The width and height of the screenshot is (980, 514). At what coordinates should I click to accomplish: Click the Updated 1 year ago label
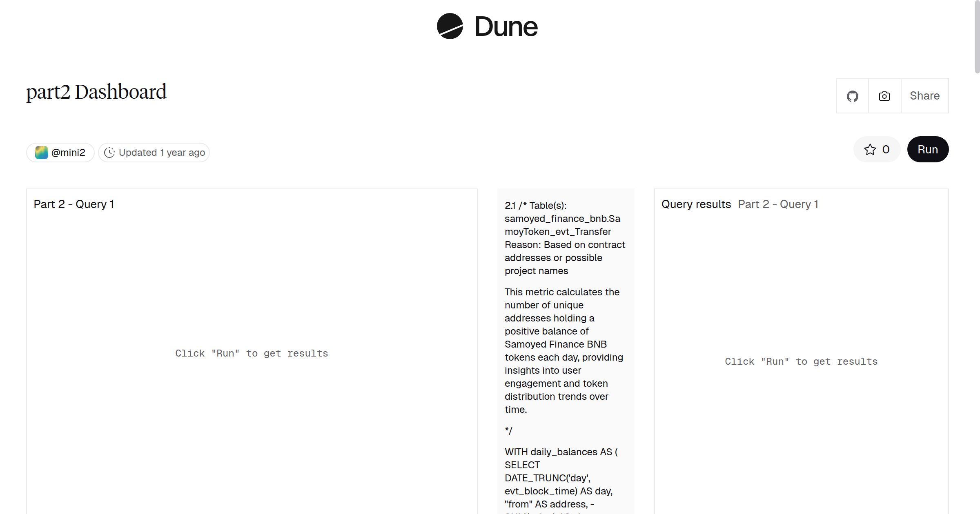(162, 153)
